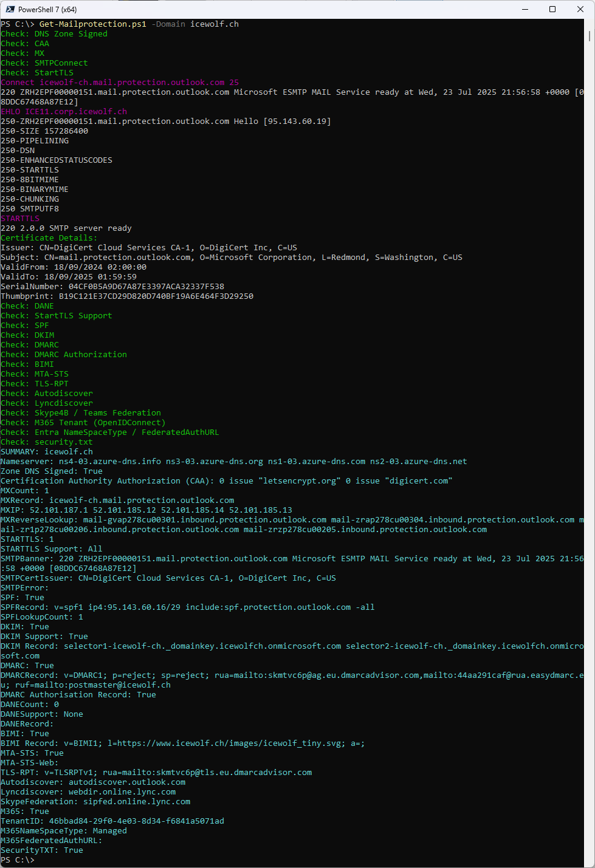Click '250-SIZE 157286400' line

click(44, 131)
